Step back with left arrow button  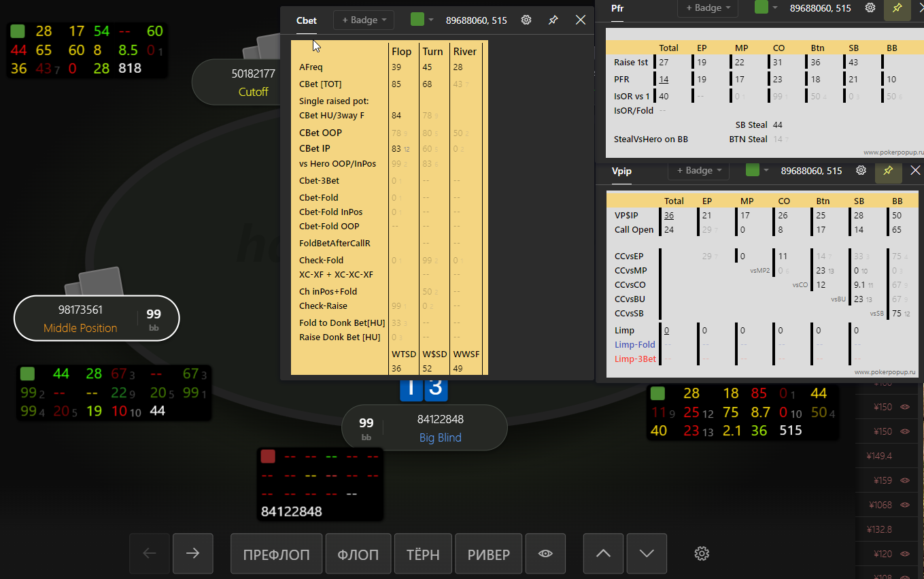click(x=150, y=554)
